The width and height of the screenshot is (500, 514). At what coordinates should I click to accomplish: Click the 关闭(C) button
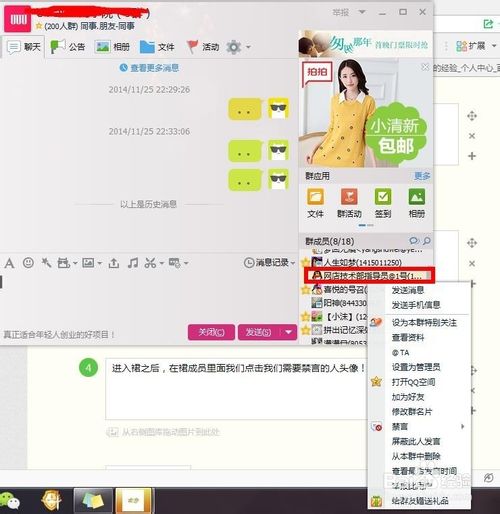[x=211, y=332]
